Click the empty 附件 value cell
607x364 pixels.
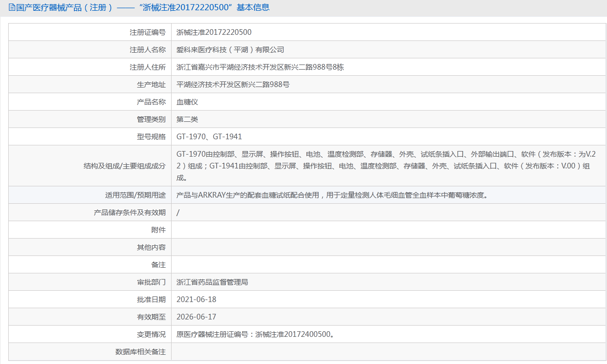click(x=388, y=230)
